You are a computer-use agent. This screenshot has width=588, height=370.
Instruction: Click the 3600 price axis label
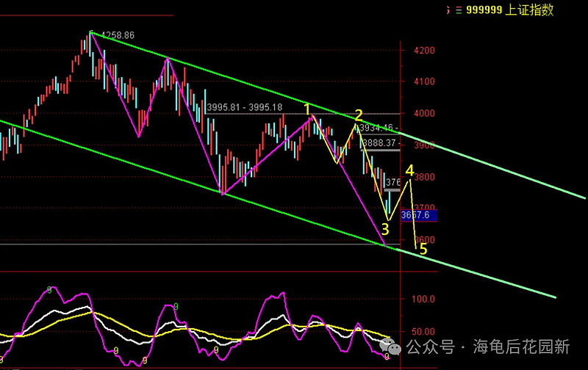426,239
